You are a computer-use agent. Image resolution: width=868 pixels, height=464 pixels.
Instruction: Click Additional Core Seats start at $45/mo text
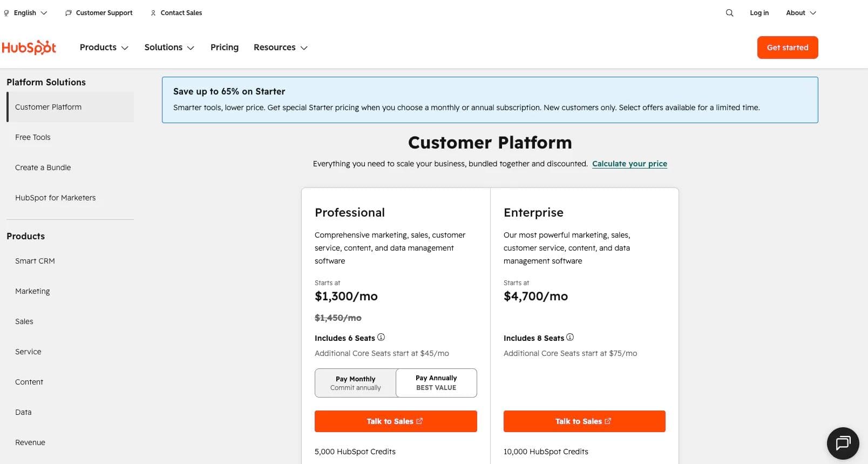382,353
